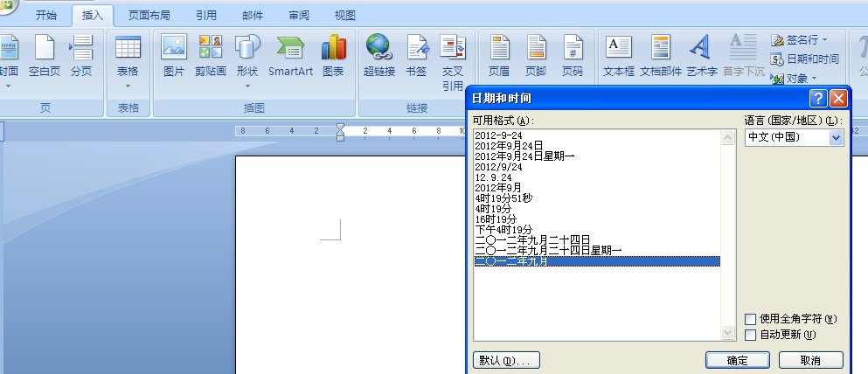Click the 默认 (Default) button
The image size is (868, 374).
click(x=506, y=360)
